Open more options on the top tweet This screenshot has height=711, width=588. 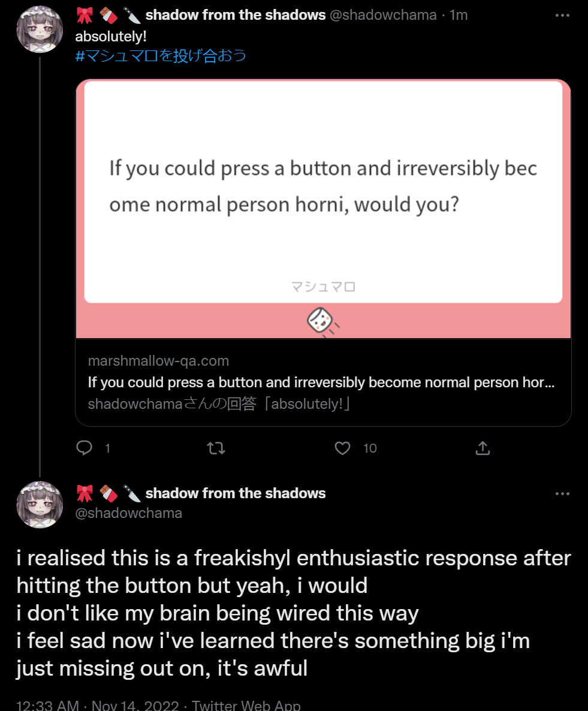point(562,16)
